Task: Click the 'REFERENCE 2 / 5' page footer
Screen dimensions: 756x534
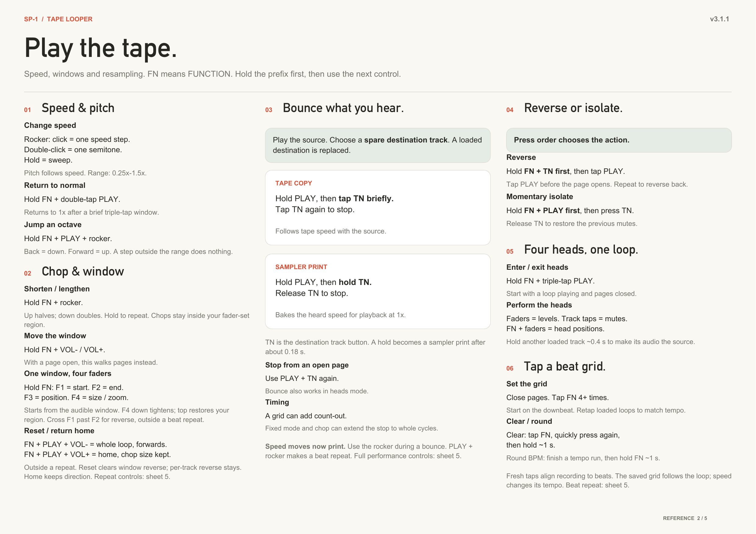Action: point(685,518)
